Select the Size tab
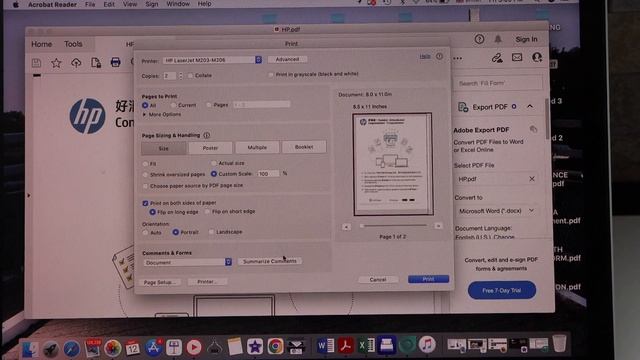 164,149
